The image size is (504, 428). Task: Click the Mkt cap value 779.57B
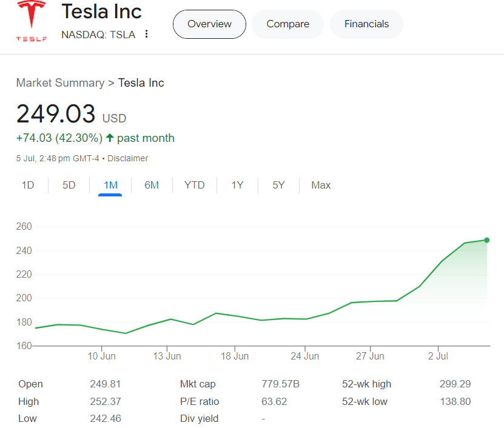(x=280, y=384)
